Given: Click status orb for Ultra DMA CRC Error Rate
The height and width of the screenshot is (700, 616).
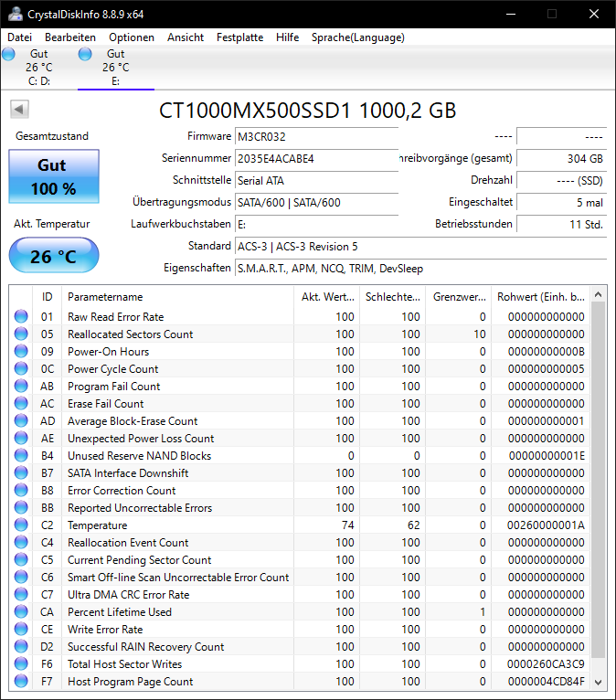Looking at the screenshot, I should pyautogui.click(x=21, y=595).
